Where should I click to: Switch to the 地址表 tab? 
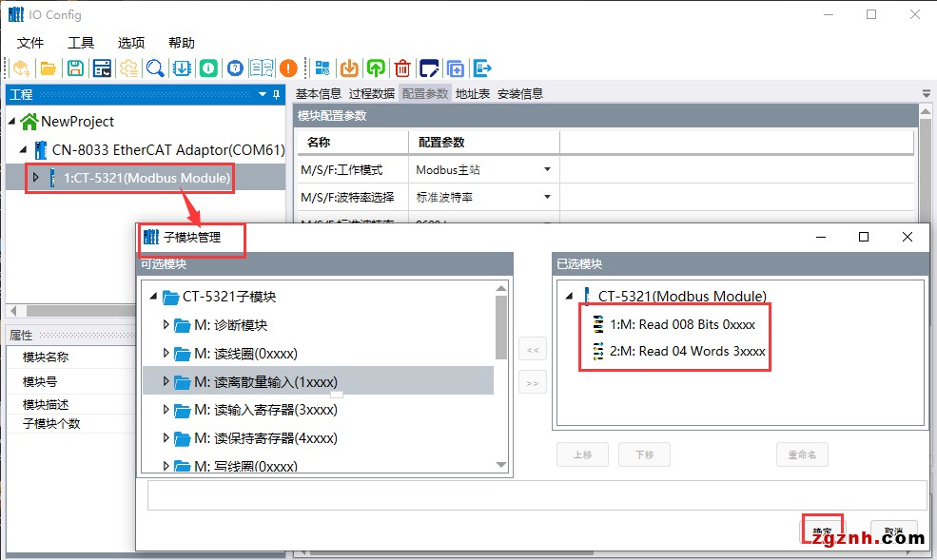(x=473, y=93)
